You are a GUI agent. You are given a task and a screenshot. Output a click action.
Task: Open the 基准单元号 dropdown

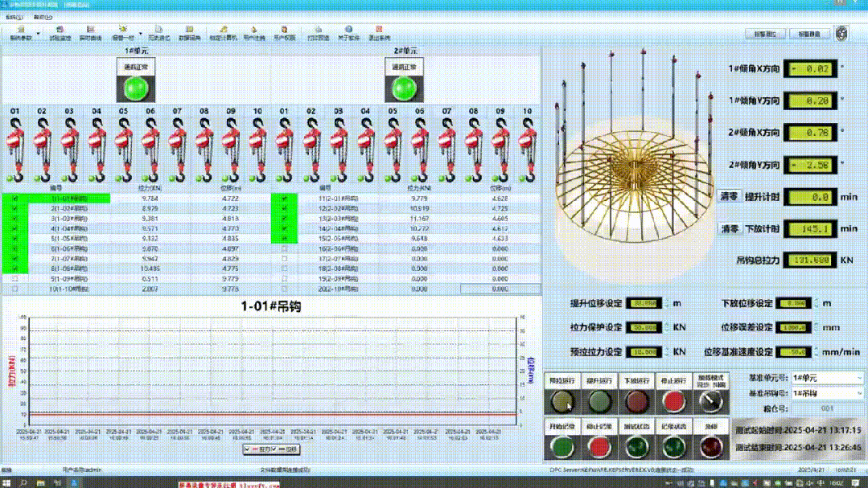[x=826, y=378]
